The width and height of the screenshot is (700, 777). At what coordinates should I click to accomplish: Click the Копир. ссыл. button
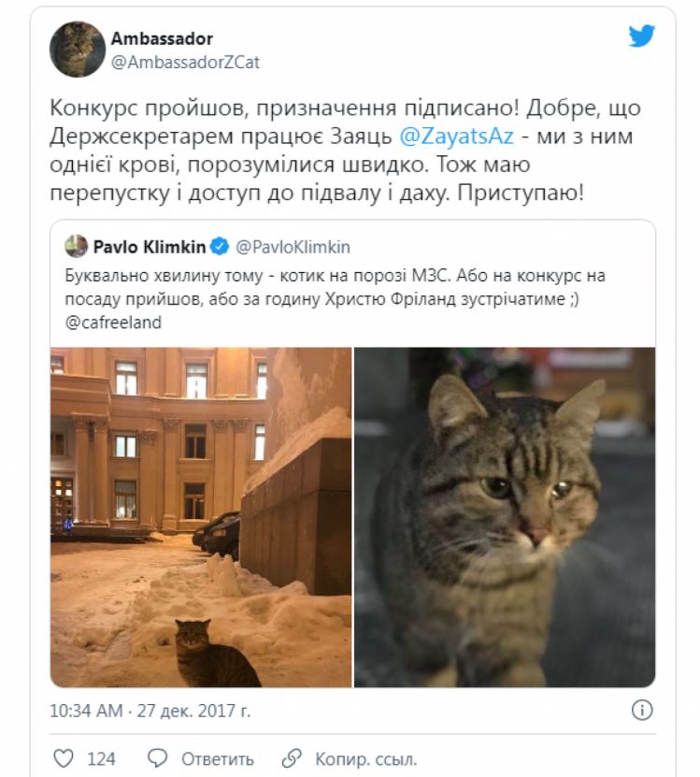(366, 758)
